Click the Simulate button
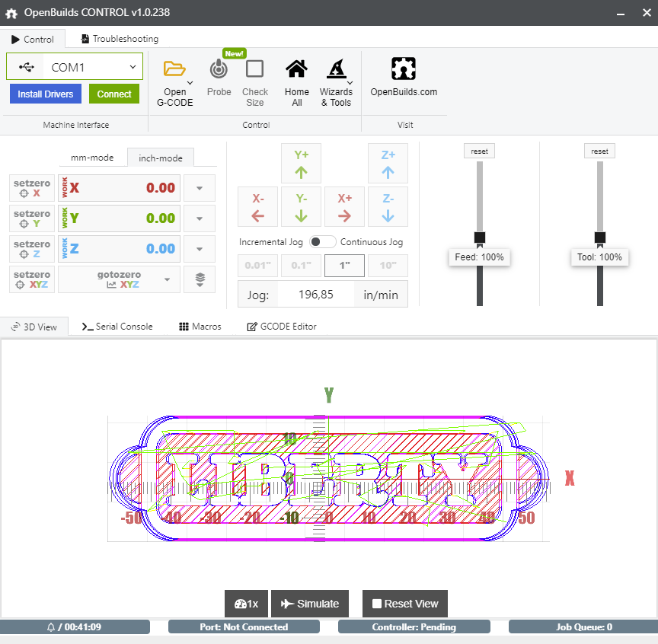Viewport: 658px width, 644px height. (x=310, y=604)
